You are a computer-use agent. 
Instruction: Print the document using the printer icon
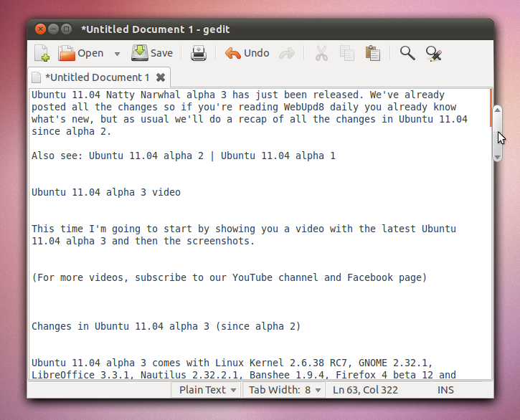coord(198,53)
